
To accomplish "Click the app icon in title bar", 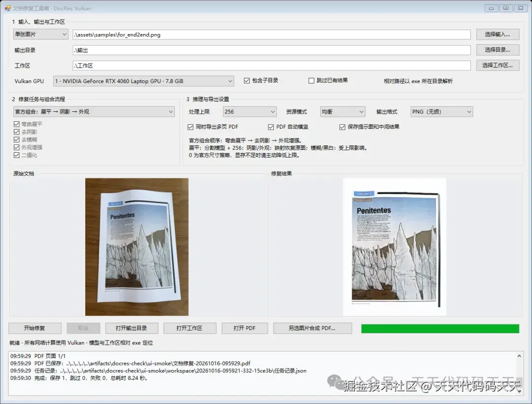I will point(7,8).
